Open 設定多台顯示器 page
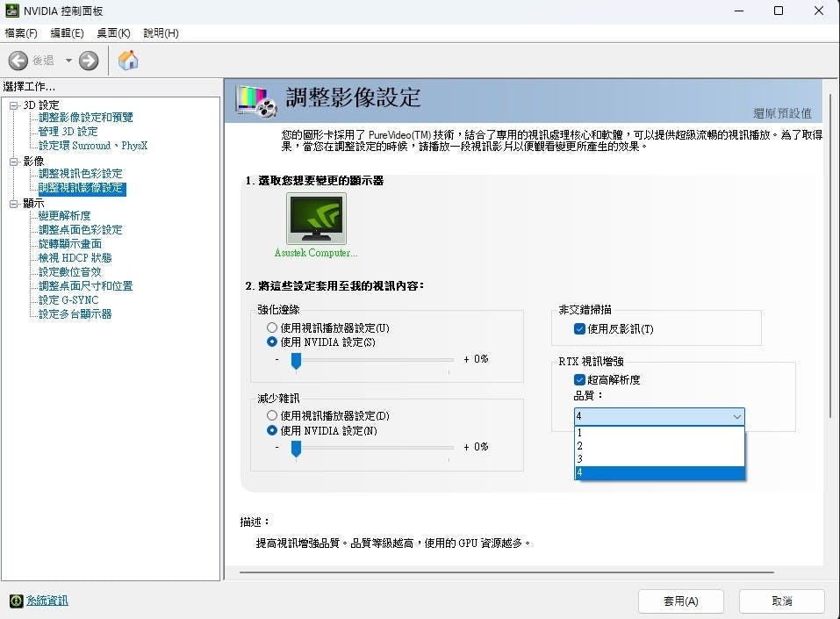This screenshot has height=619, width=840. 75,314
